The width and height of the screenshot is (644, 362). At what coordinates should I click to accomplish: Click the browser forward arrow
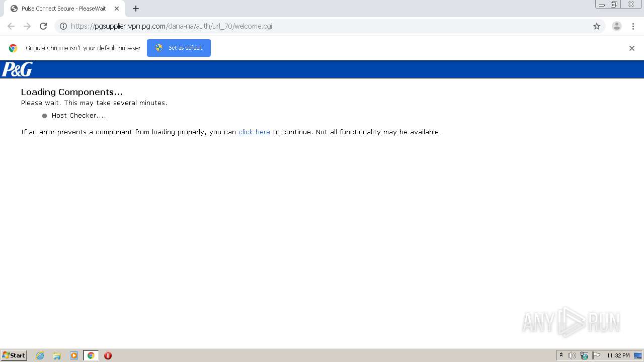27,26
